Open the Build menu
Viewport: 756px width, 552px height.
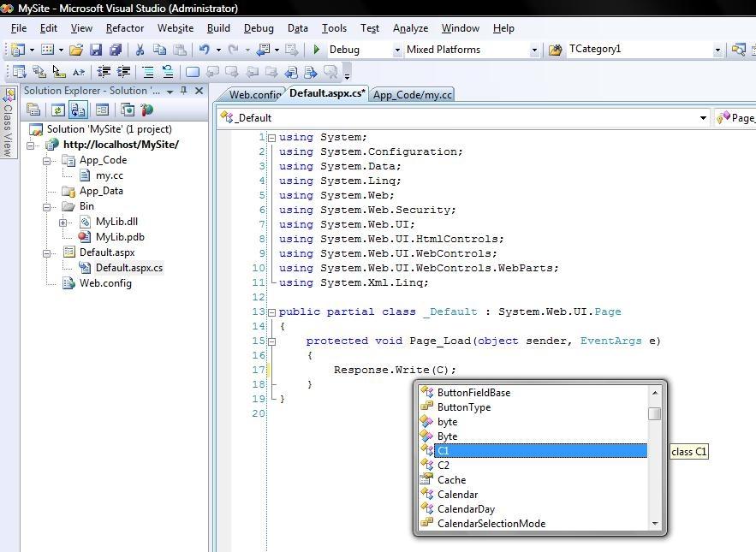coord(218,28)
